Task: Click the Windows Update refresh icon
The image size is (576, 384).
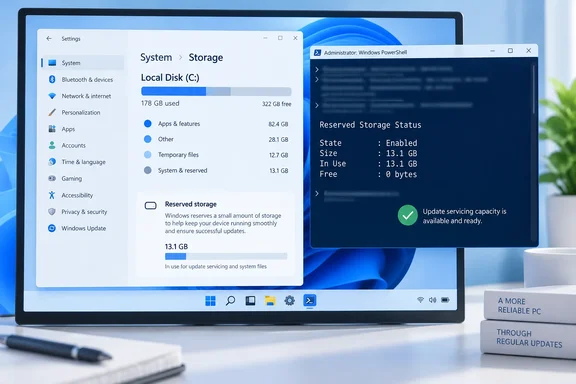Action: [x=52, y=228]
